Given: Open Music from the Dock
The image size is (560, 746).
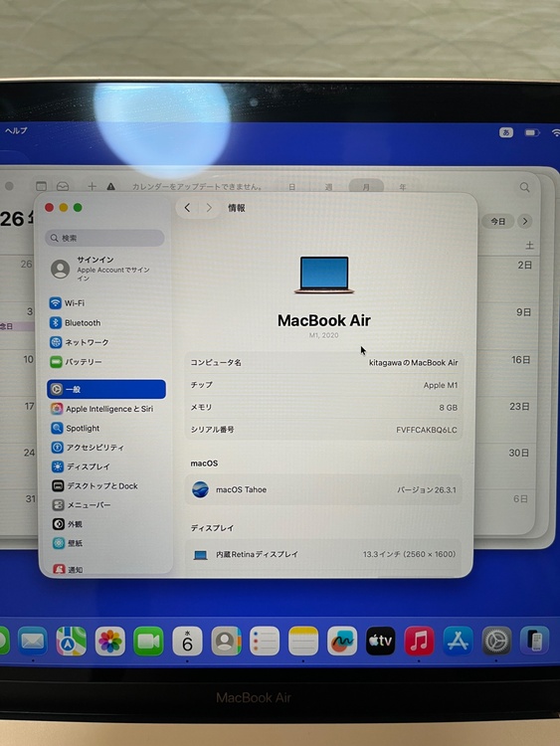Looking at the screenshot, I should tap(419, 641).
